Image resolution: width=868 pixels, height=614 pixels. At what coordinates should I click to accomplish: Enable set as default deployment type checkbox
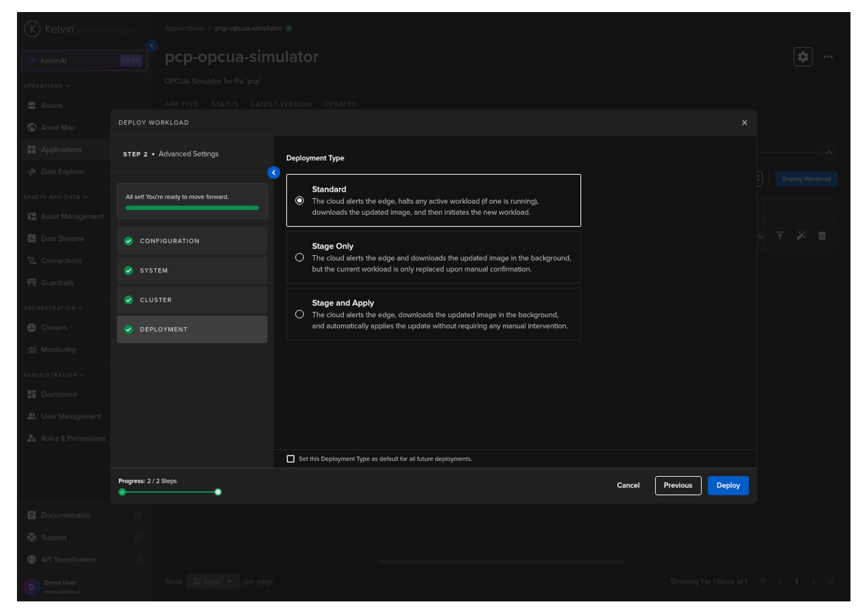(290, 459)
